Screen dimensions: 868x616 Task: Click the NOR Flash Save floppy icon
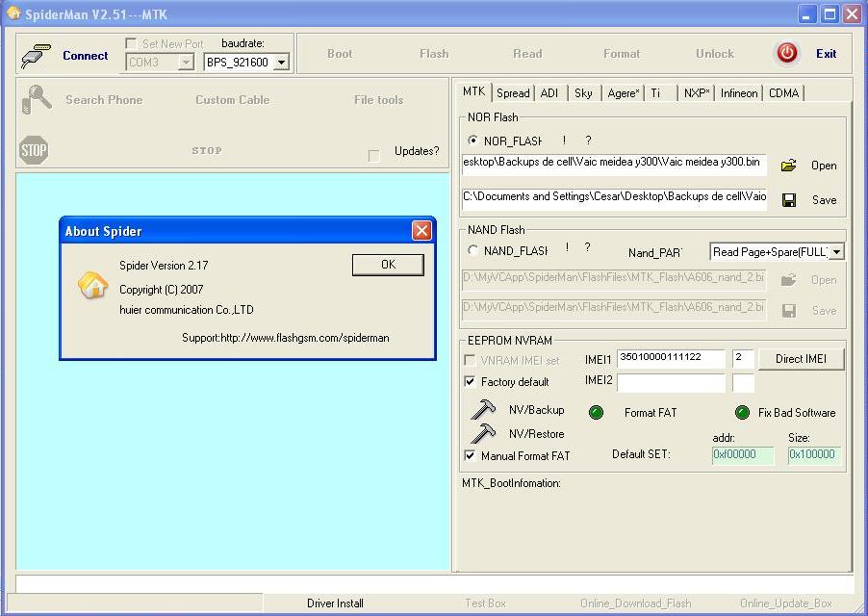[789, 200]
